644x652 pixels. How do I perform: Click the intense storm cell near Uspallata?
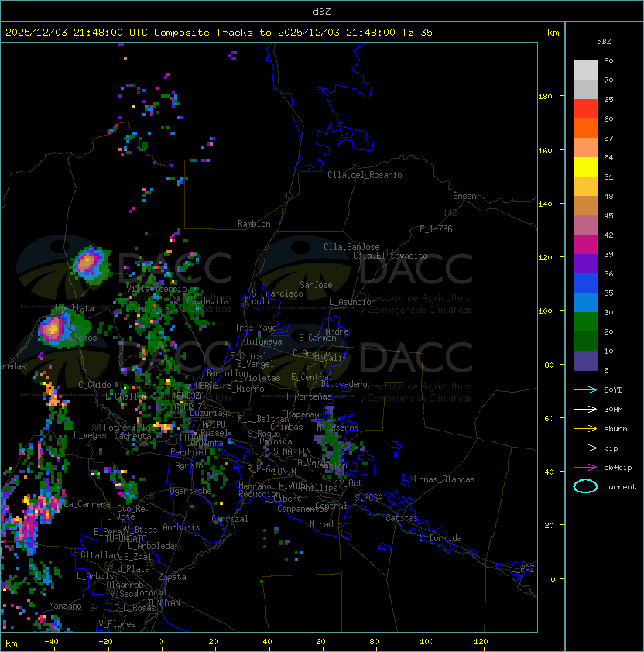tap(53, 329)
